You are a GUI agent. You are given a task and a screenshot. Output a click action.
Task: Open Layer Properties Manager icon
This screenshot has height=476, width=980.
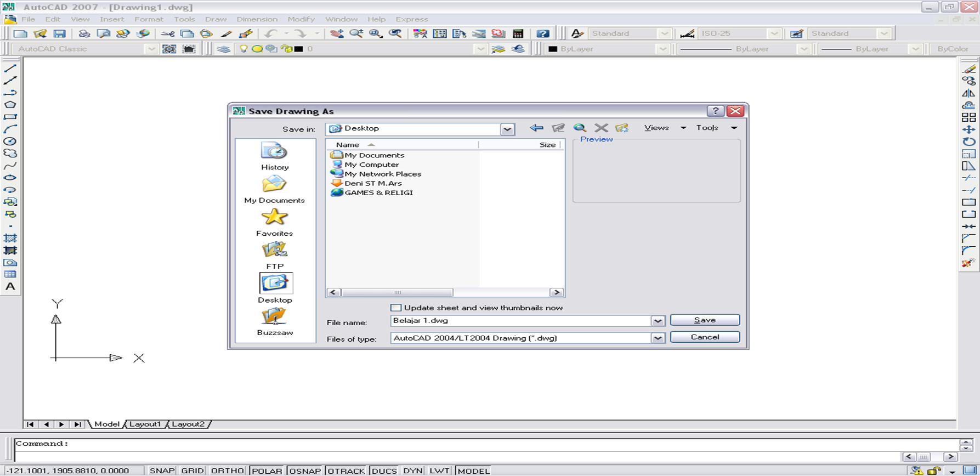pyautogui.click(x=223, y=49)
